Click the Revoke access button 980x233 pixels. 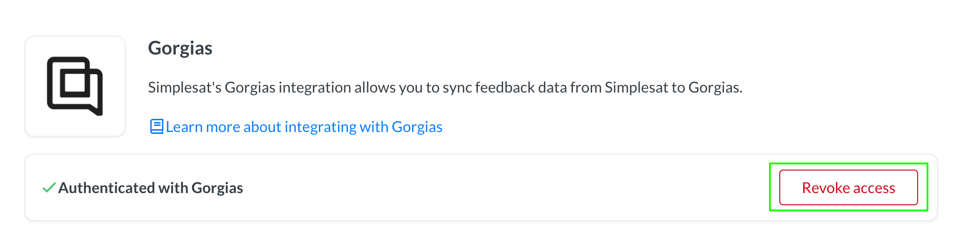click(848, 187)
